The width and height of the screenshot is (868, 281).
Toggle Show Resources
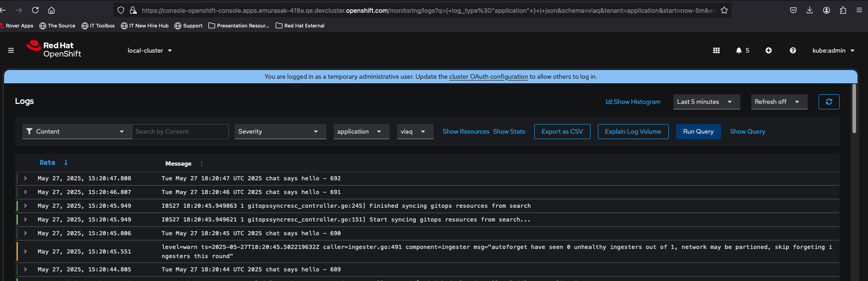click(x=466, y=131)
